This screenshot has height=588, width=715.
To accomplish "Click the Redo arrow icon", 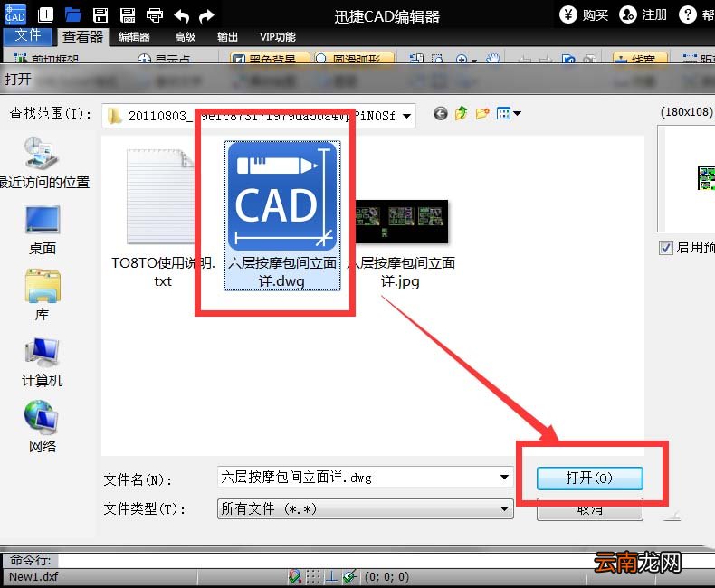I will 207,16.
